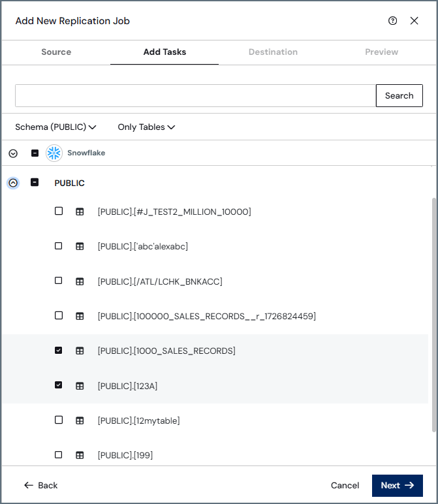The width and height of the screenshot is (438, 504).
Task: Select row [PUBLIC].[/ATL/LCHK_BNKACC] text
Action: 160,281
